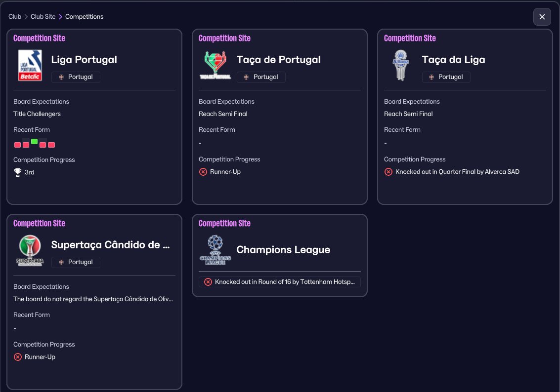The image size is (560, 392).
Task: Open the Champions League knocked out status
Action: point(280,282)
